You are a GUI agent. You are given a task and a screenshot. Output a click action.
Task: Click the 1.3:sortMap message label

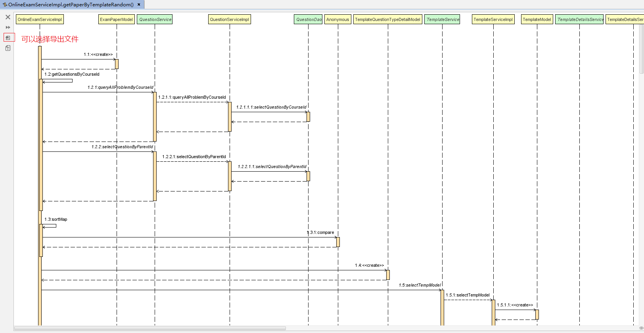[56, 219]
